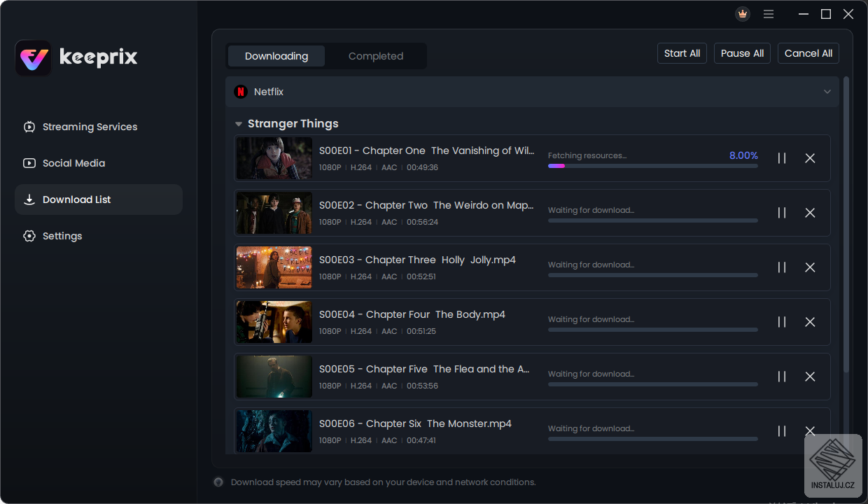Click the Download List sidebar icon
The image size is (868, 504).
pyautogui.click(x=29, y=199)
